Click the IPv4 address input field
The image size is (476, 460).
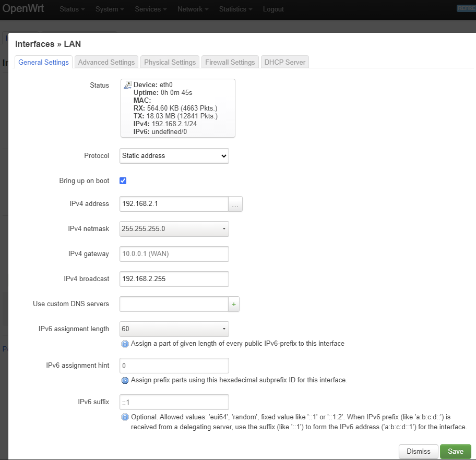(x=174, y=204)
